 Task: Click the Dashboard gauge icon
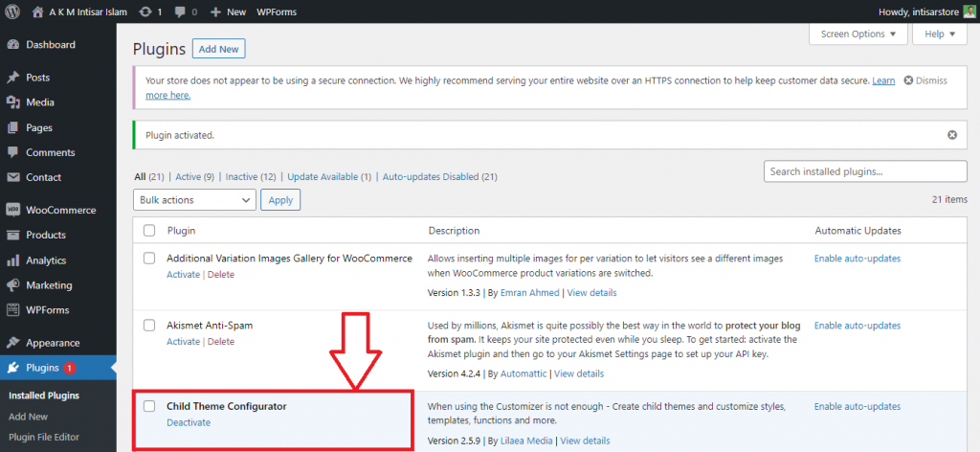coord(12,45)
